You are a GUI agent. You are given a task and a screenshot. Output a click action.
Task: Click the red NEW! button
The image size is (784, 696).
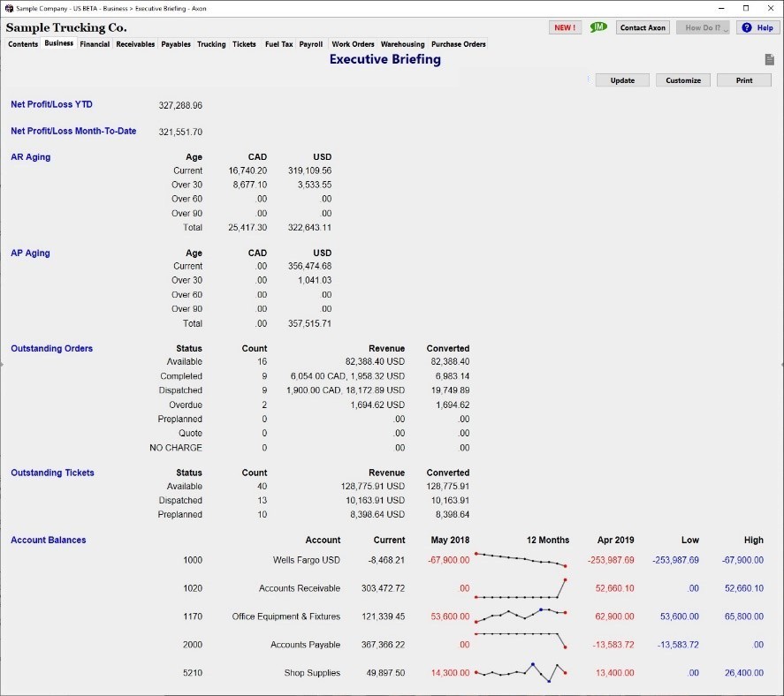coord(564,27)
